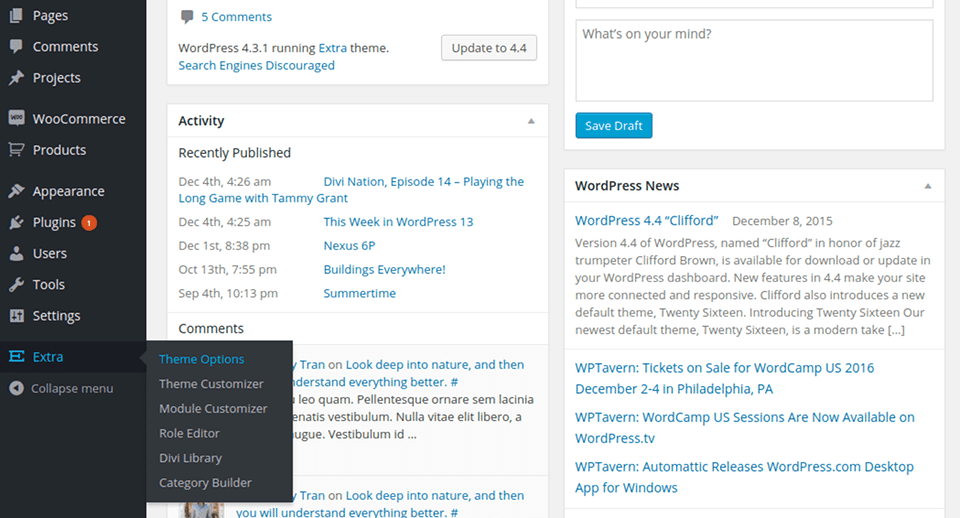Click the Save Draft button
This screenshot has width=960, height=518.
click(x=613, y=125)
